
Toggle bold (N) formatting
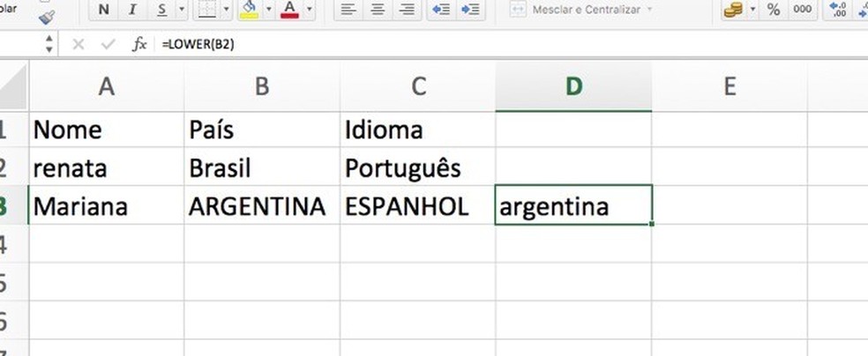coord(104,10)
